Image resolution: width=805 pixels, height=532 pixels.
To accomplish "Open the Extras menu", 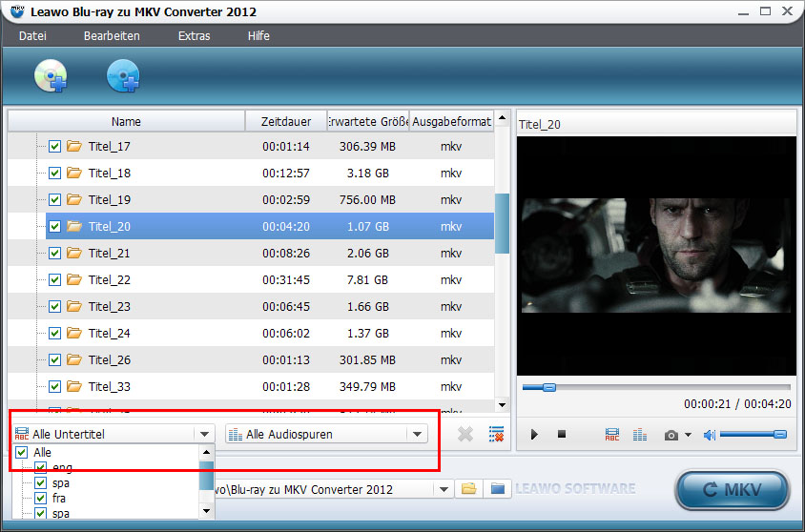I will 194,36.
